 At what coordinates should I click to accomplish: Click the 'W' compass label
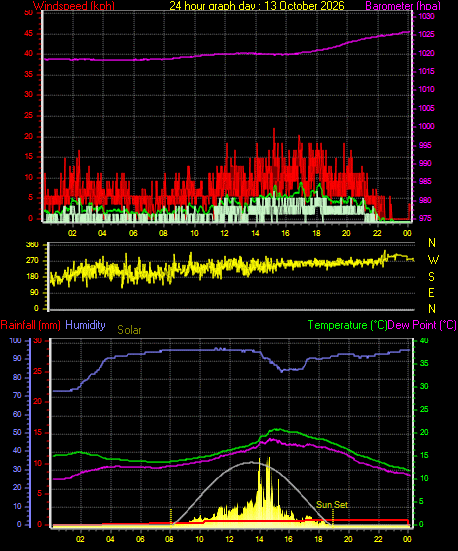[x=433, y=260]
